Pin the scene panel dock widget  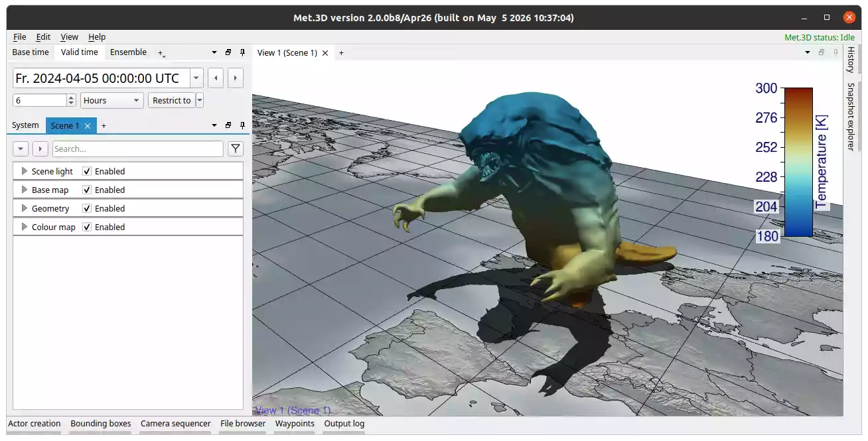(x=242, y=125)
